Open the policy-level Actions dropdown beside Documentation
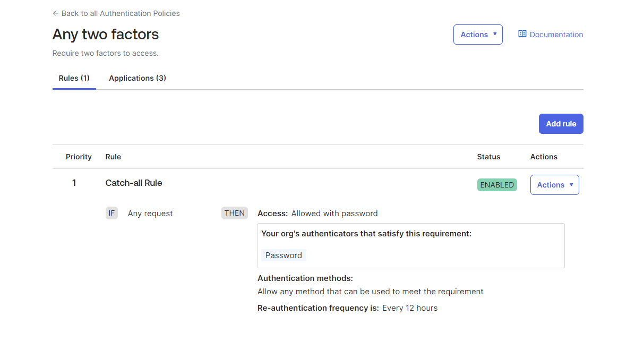644x358 pixels. (x=478, y=35)
